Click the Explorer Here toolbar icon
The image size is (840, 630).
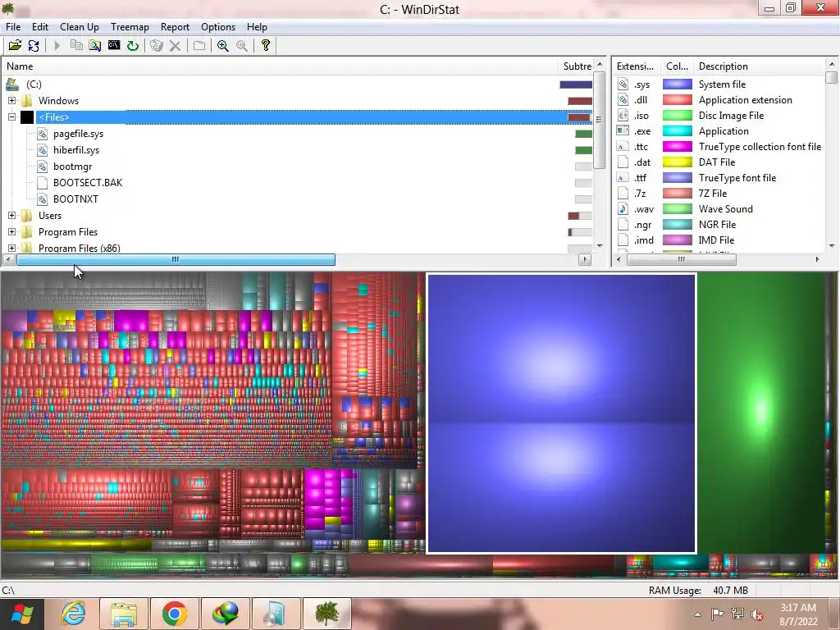pyautogui.click(x=95, y=46)
